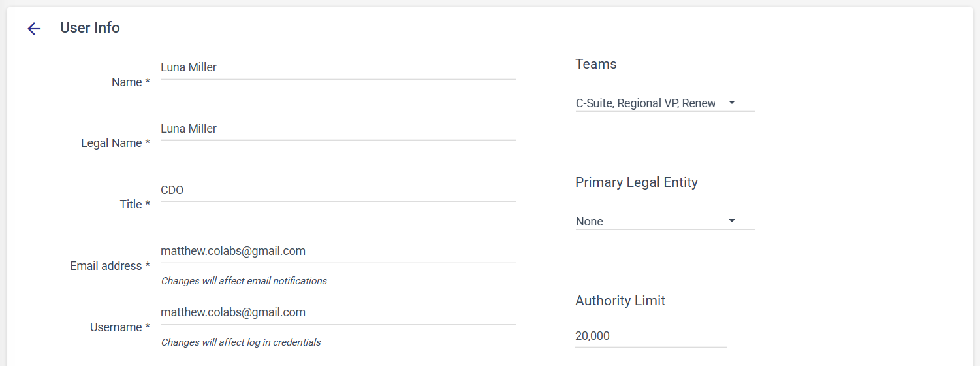Click the back arrow next to User Info
The width and height of the screenshot is (980, 366).
tap(34, 28)
